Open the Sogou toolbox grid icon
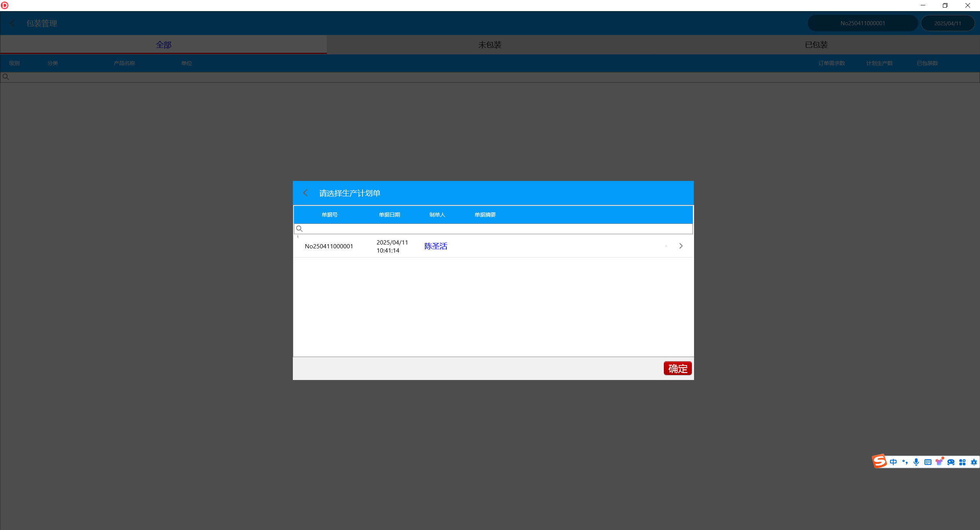Viewport: 980px width, 530px height. click(962, 462)
